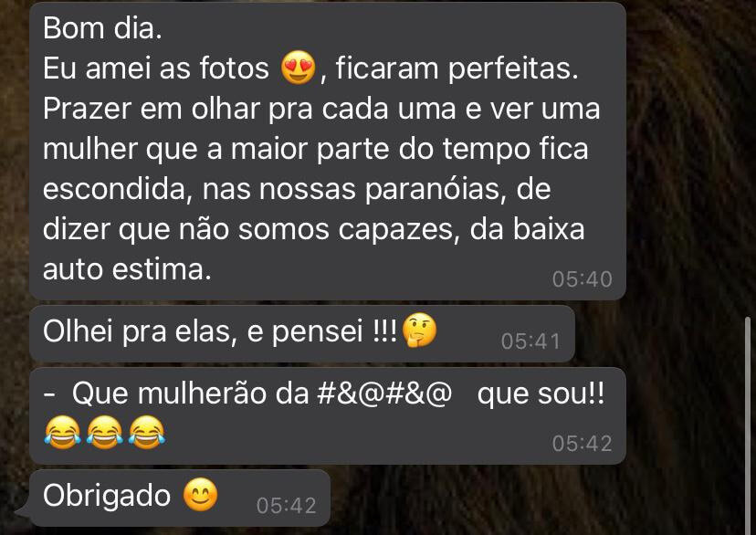Viewport: 756px width, 535px height.
Task: Click the smiling emoji after 'Obrigado'
Action: click(x=200, y=495)
